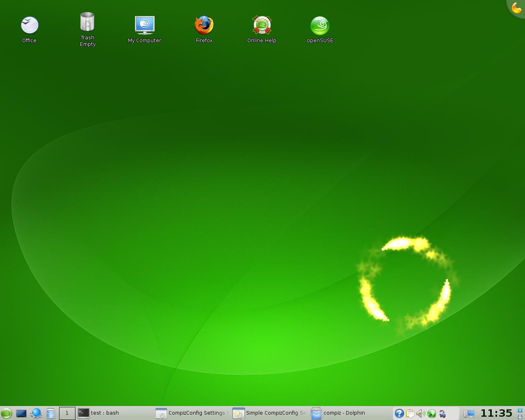Image resolution: width=525 pixels, height=420 pixels.
Task: Open the globe-and-gear icon in panel
Action: coord(36,413)
